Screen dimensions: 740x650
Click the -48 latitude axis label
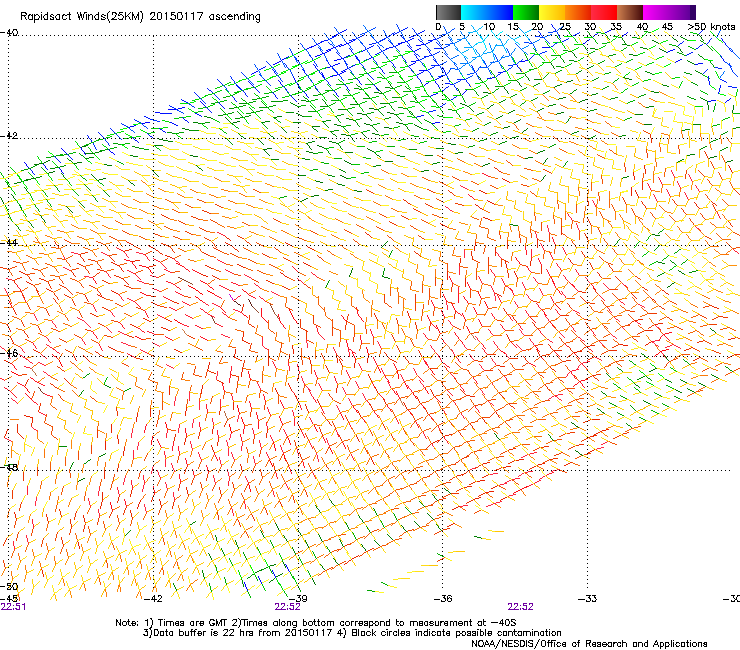point(9,467)
